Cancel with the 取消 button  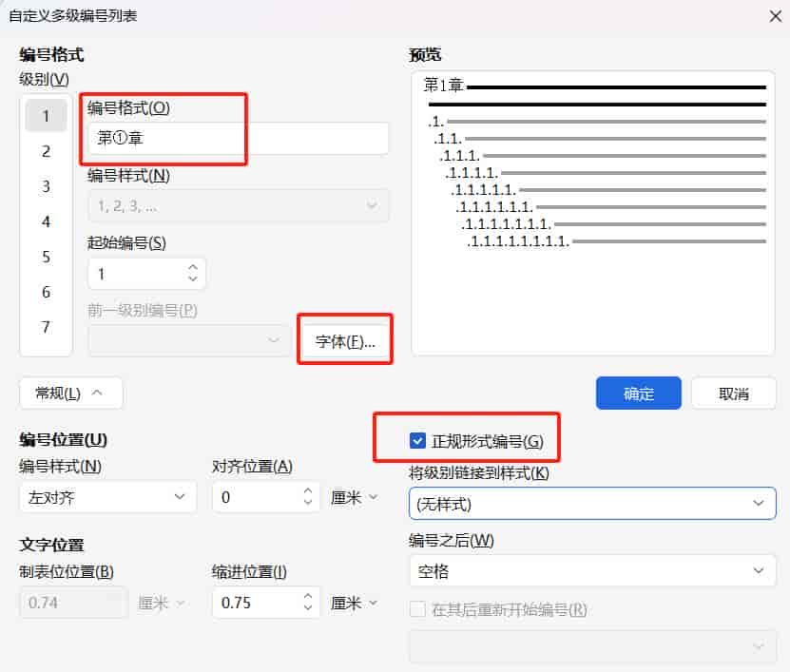pyautogui.click(x=734, y=394)
